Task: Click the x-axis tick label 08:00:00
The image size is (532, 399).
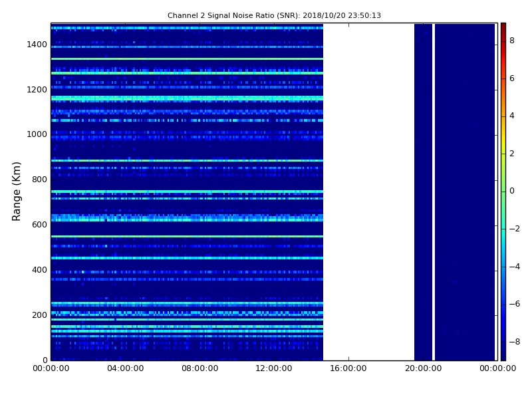Action: tap(200, 368)
